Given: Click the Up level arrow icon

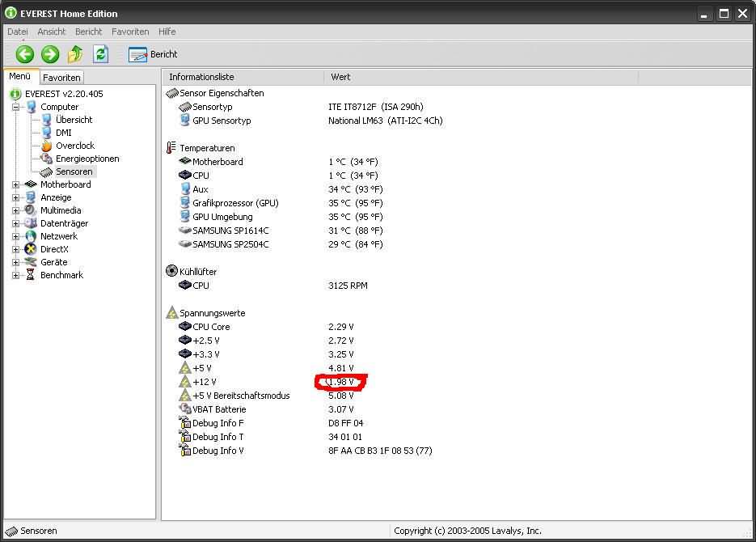Looking at the screenshot, I should click(75, 54).
